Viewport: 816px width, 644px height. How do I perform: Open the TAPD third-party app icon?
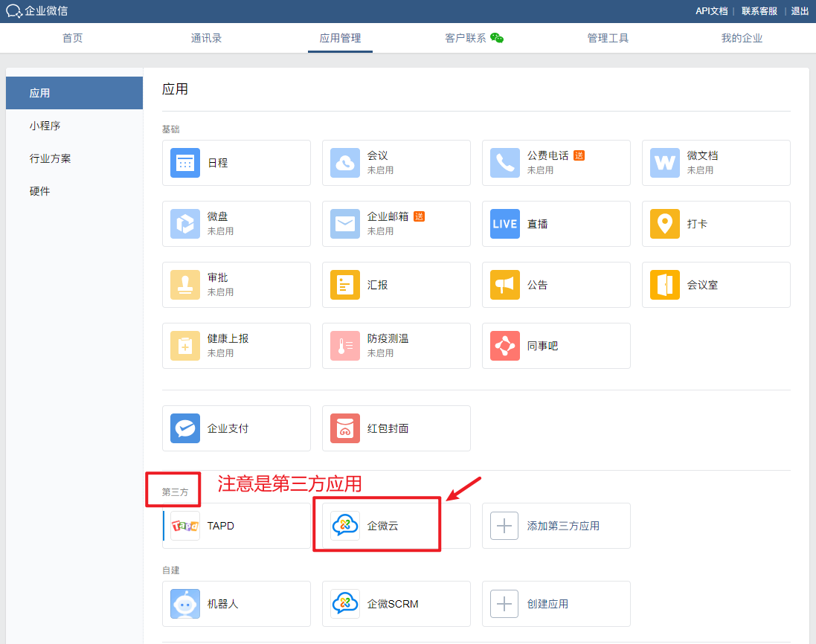tap(185, 526)
